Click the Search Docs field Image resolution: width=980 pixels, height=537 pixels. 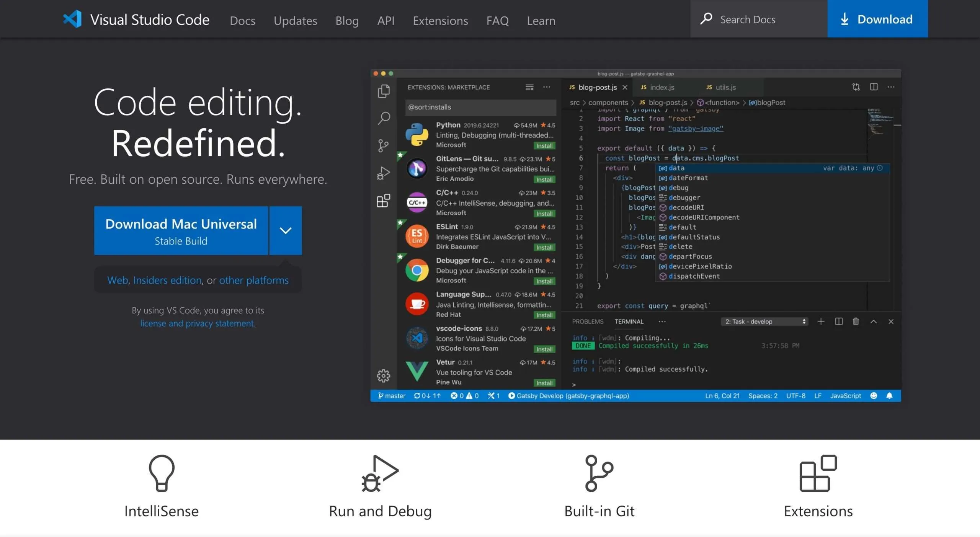(759, 19)
